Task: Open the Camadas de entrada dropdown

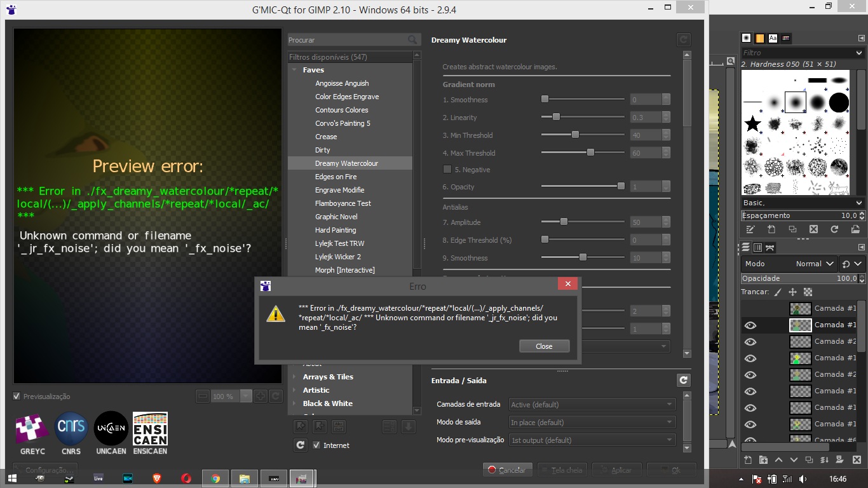Action: (592, 404)
